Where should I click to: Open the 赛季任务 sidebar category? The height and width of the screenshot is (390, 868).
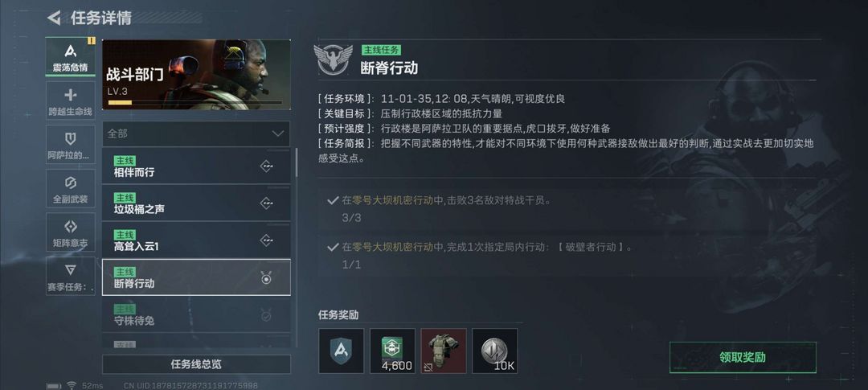pyautogui.click(x=70, y=275)
